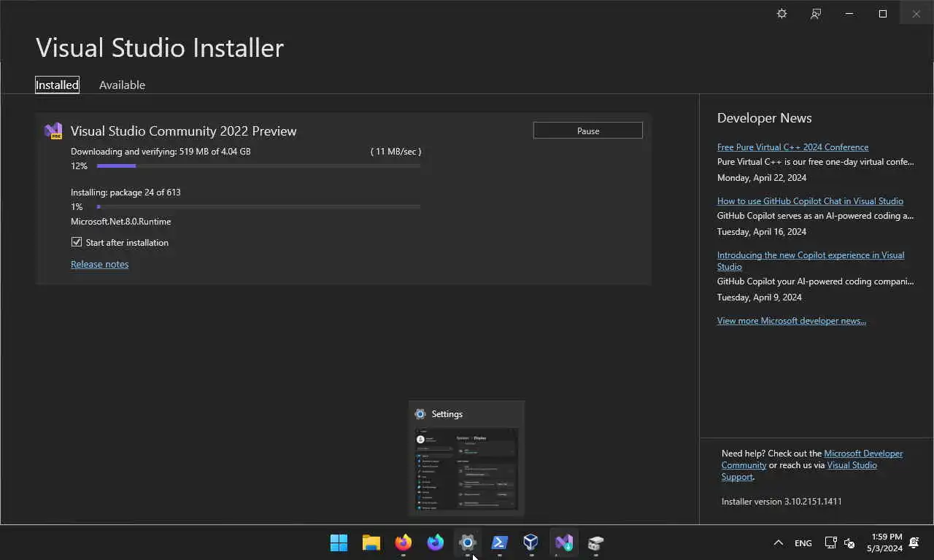Click the '( 11 MB/sec )' speed text
Image resolution: width=934 pixels, height=560 pixels.
pos(395,152)
